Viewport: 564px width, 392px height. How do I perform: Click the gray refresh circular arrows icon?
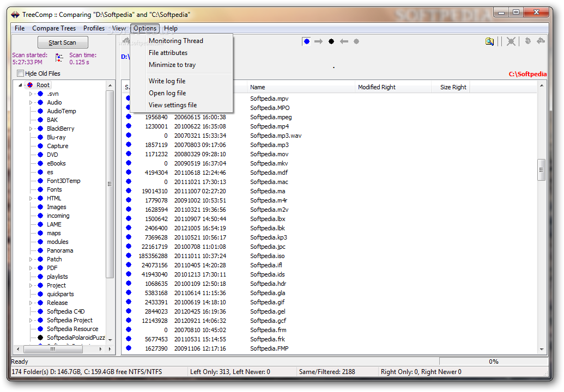(x=527, y=41)
